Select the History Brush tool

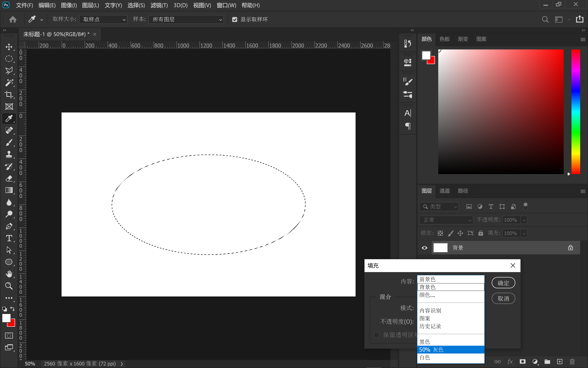(9, 167)
